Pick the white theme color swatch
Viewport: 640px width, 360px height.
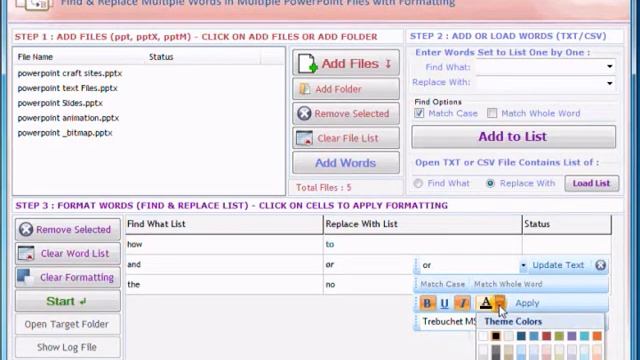[483, 336]
